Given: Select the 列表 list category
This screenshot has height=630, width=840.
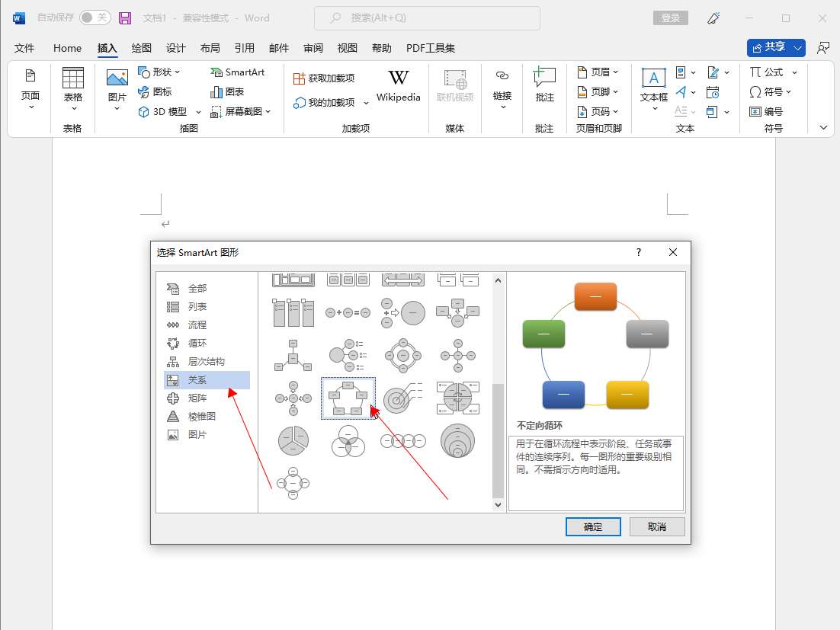Looking at the screenshot, I should (x=207, y=307).
